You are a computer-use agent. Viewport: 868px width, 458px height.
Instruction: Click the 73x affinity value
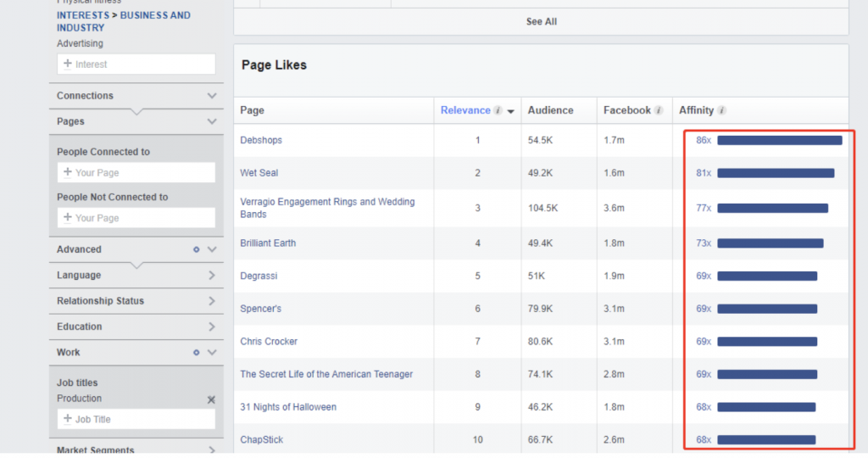coord(704,243)
